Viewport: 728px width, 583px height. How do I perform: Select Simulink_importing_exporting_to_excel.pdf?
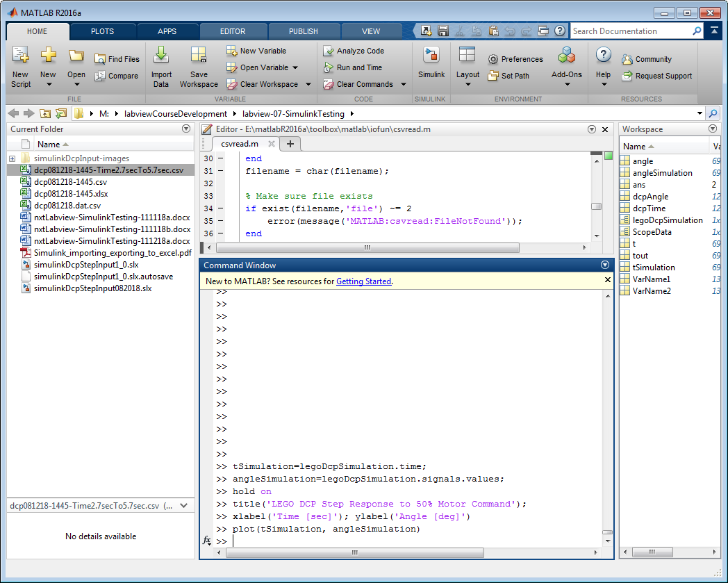point(113,253)
